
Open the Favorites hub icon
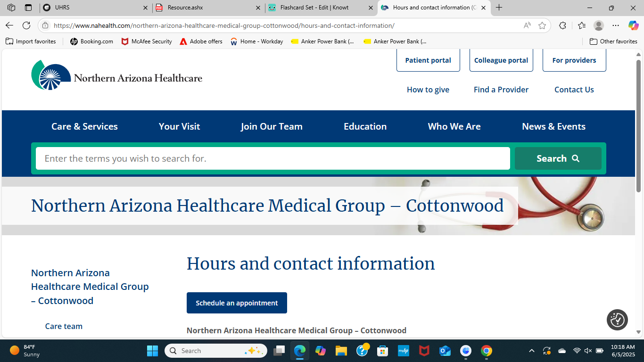(x=582, y=25)
